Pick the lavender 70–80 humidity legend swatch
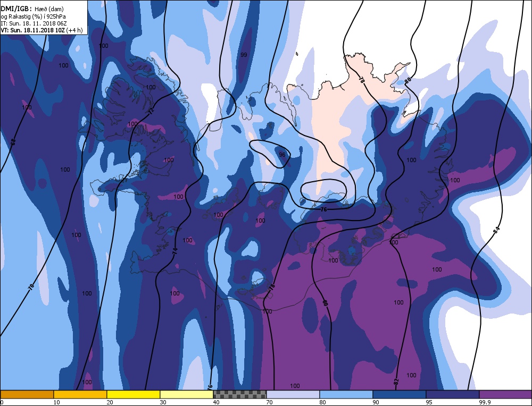The image size is (532, 406). (293, 394)
